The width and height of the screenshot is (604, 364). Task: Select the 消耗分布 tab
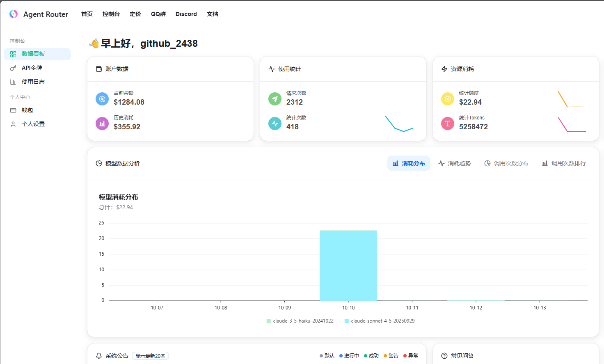[x=409, y=163]
